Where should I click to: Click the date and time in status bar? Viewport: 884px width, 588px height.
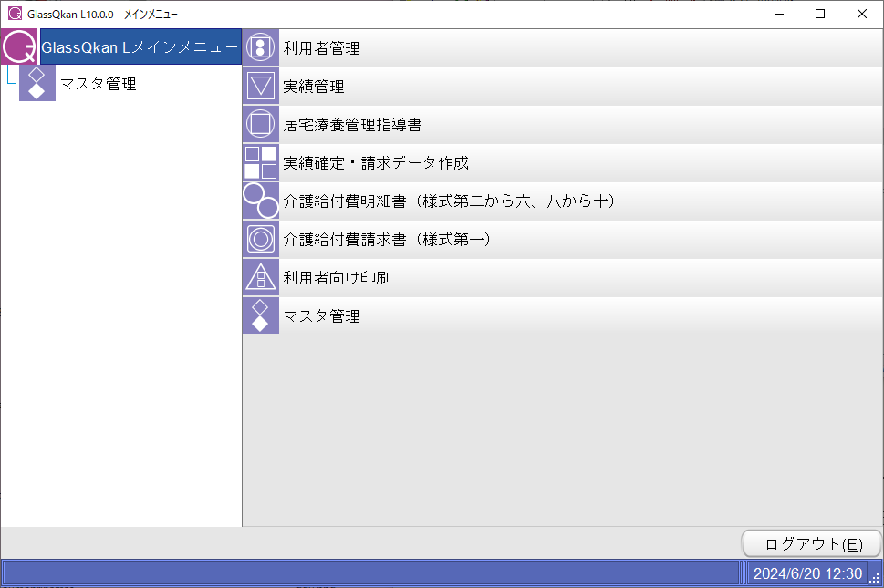click(x=806, y=573)
